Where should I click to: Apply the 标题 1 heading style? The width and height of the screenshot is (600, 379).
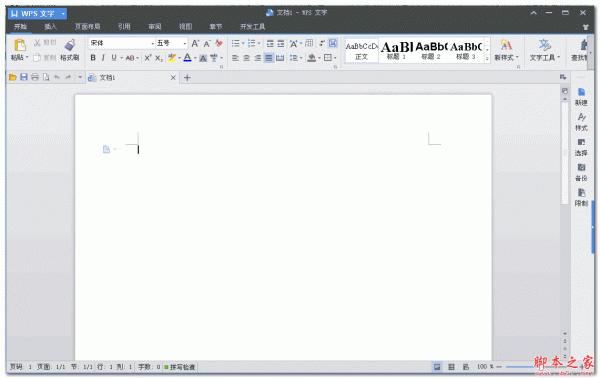point(396,50)
